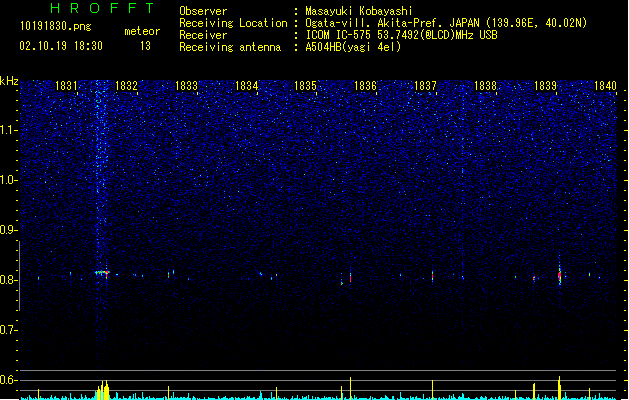Click the A504HB(yagi 4el) antenna text

pyautogui.click(x=353, y=47)
